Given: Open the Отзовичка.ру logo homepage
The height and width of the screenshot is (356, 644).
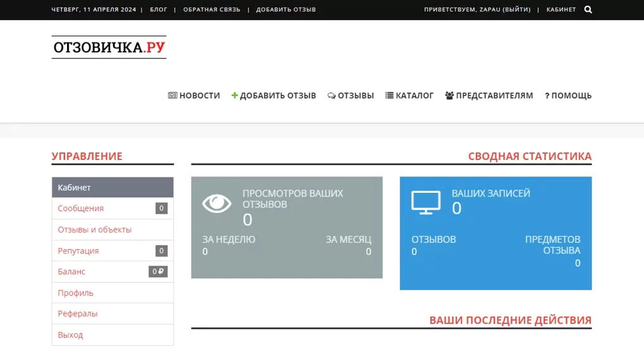Looking at the screenshot, I should click(109, 47).
